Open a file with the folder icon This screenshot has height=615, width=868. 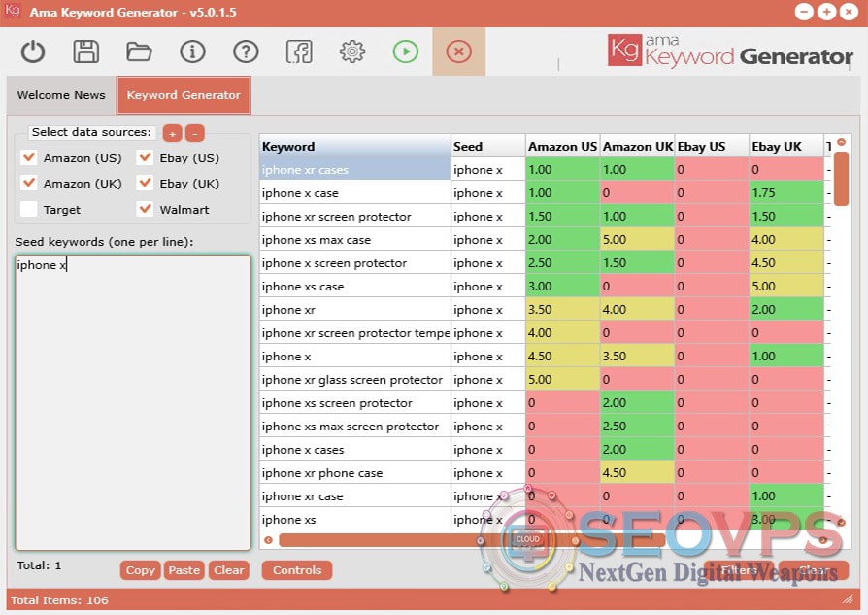(139, 52)
